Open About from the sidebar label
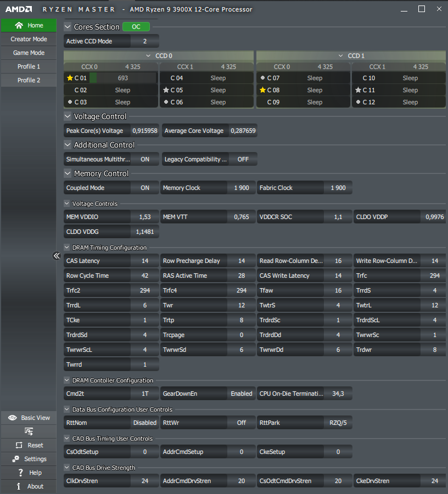Viewport: 448px width, 494px height. point(35,486)
